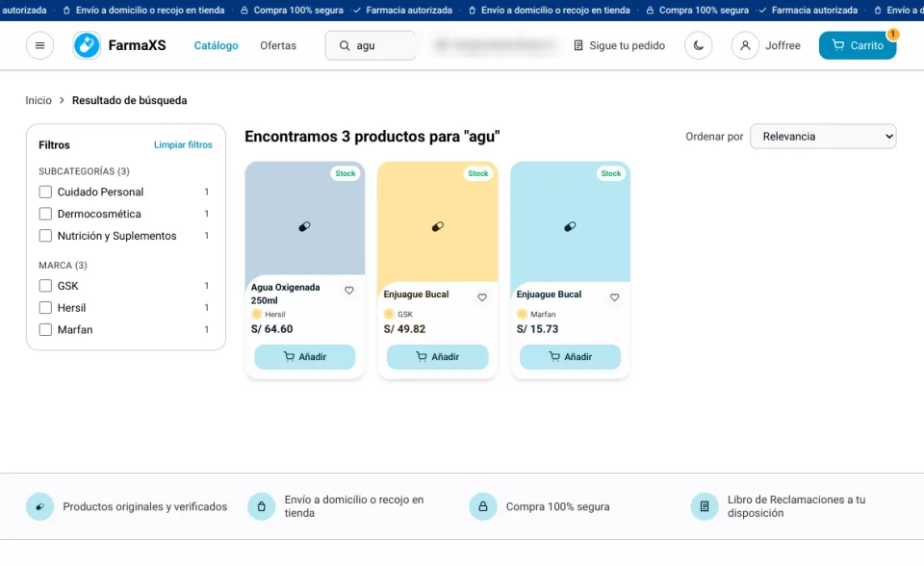Click the Envío a domicilio footer bag icon
Screen dimensions: 924x566
pyautogui.click(x=261, y=506)
